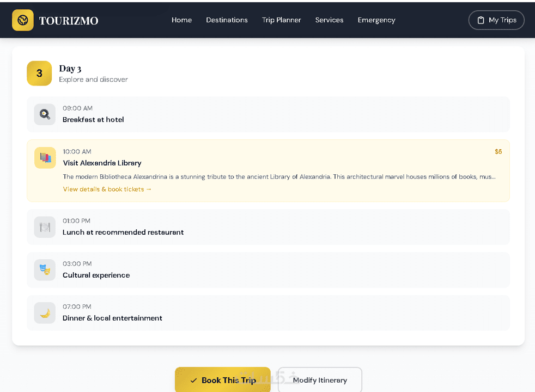The image size is (535, 392).
Task: Click the dinner crescent moon icon
Action: pyautogui.click(x=45, y=313)
